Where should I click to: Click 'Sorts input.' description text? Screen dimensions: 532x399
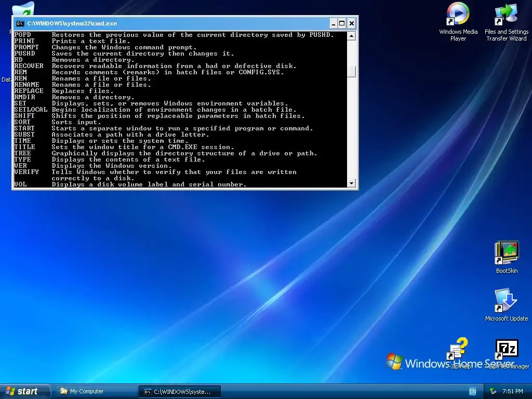pyautogui.click(x=76, y=122)
